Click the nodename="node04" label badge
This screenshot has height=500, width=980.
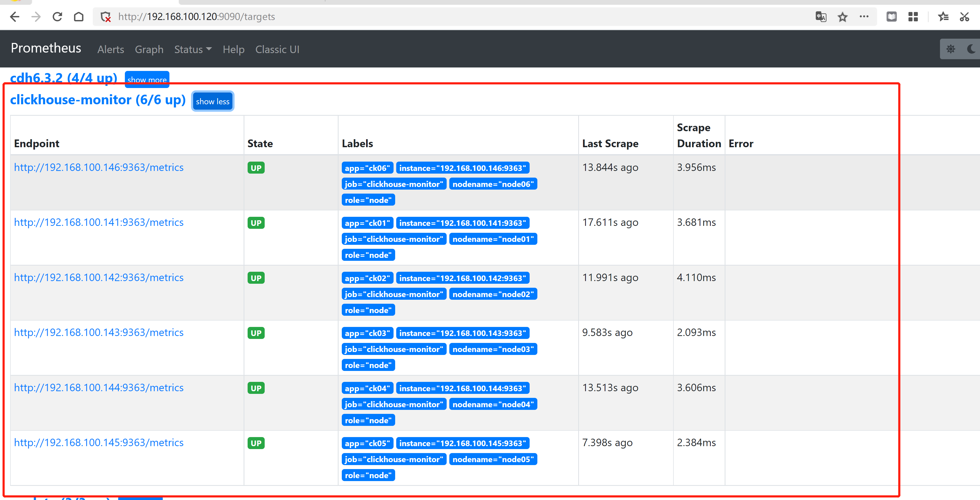[493, 404]
